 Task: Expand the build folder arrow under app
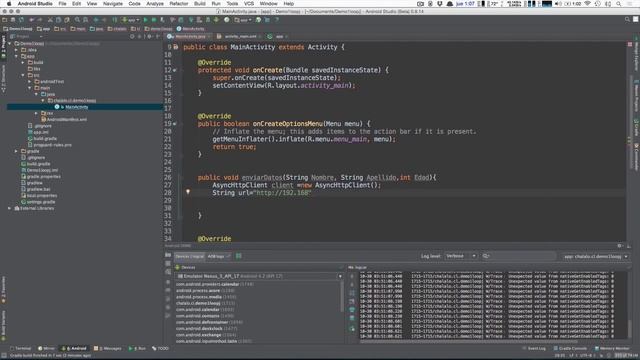[x=23, y=62]
